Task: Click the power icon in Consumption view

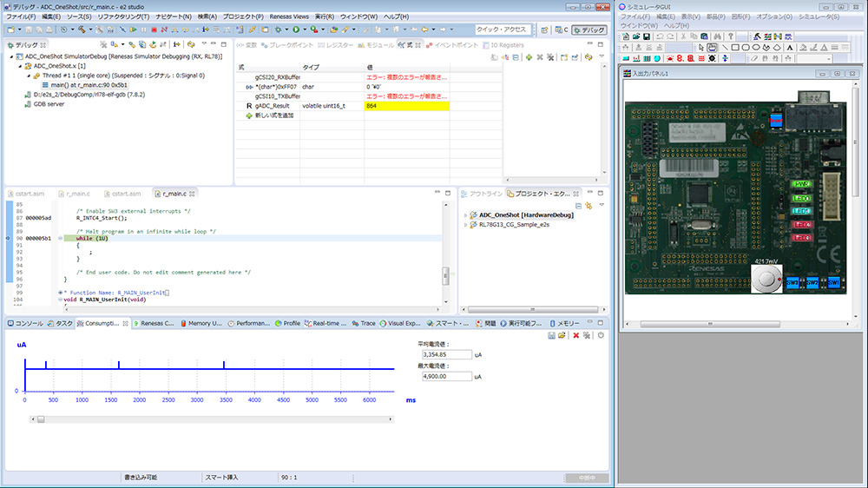Action: pos(601,335)
